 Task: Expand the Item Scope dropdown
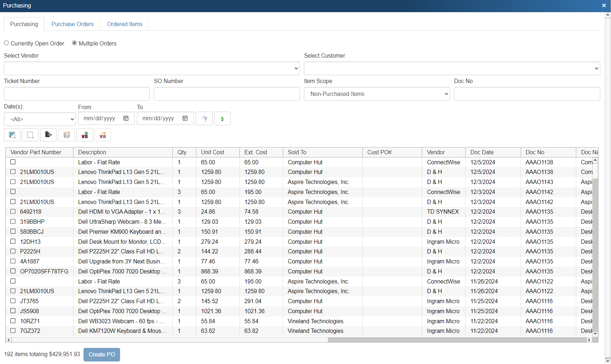[x=377, y=94]
